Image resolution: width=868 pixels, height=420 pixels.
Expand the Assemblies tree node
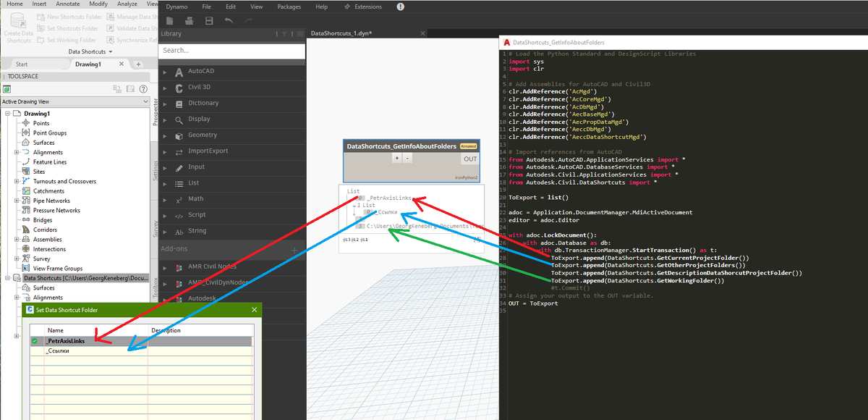(17, 240)
